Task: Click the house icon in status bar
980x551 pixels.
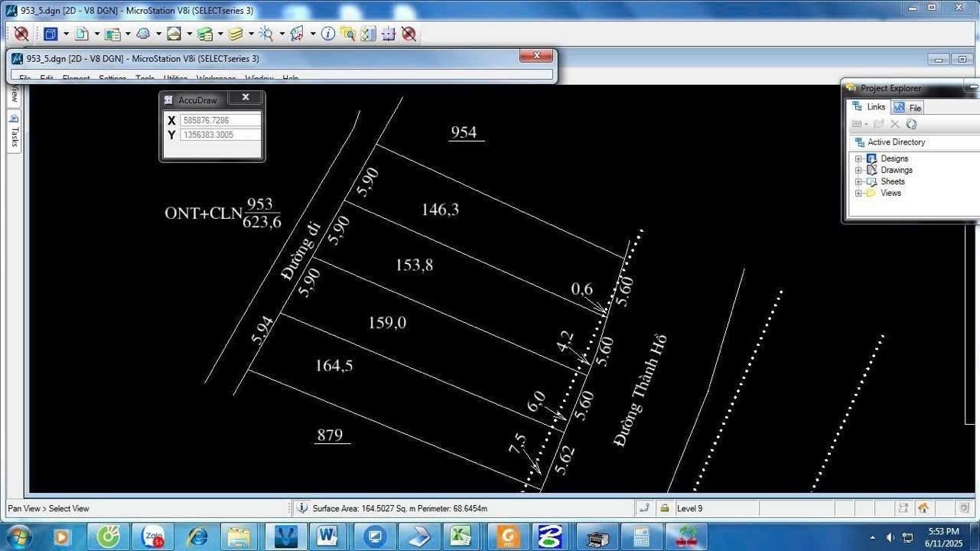Action: (923, 508)
